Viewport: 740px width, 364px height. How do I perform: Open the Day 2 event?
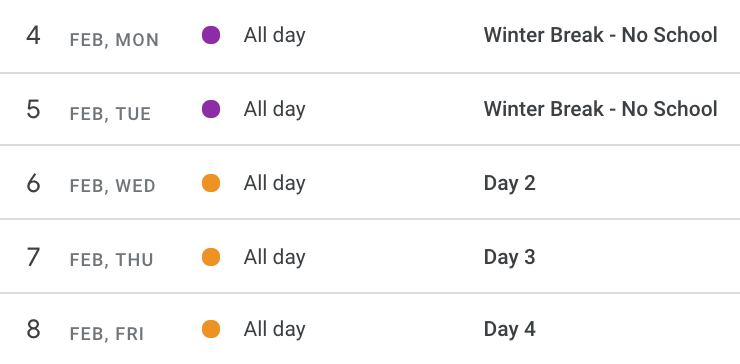pos(510,183)
